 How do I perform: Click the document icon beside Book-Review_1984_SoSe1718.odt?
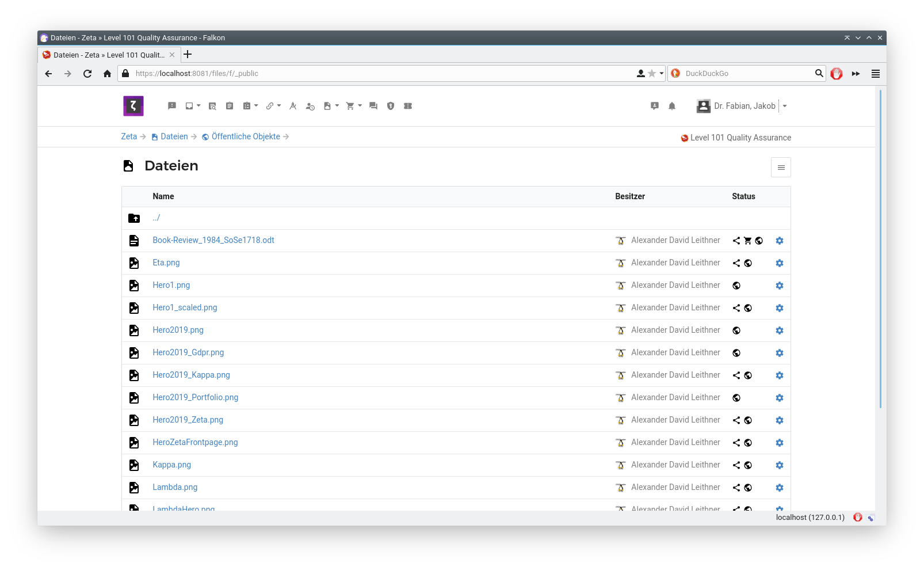pos(134,241)
